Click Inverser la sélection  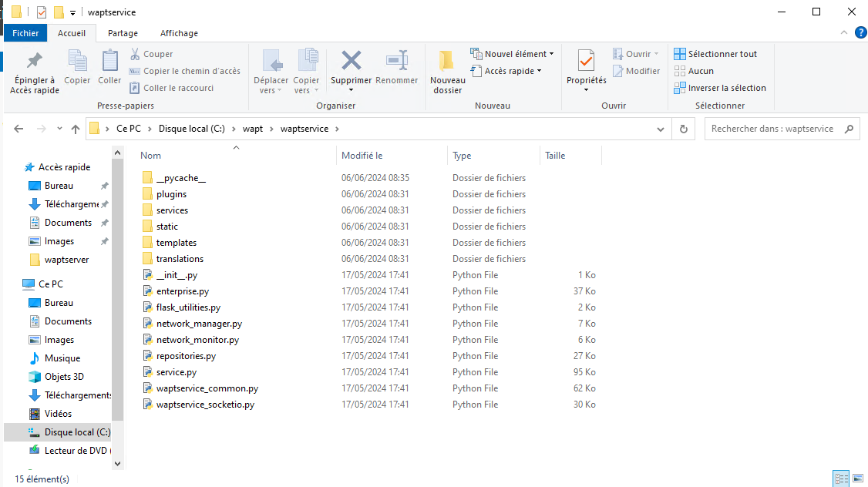click(x=720, y=88)
